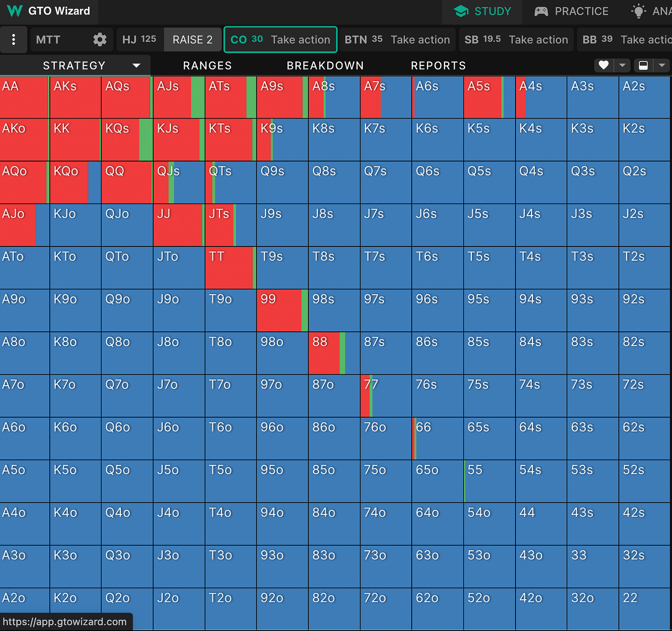The image size is (672, 631).
Task: Select the KQo hand cell
Action: point(76,182)
